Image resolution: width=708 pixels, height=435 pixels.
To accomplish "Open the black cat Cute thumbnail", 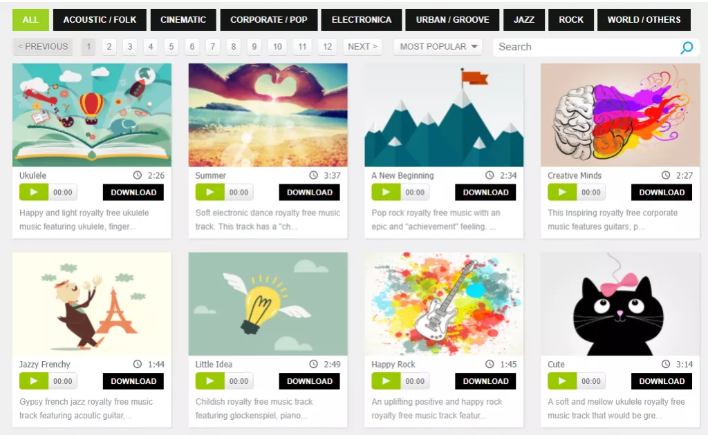I will pyautogui.click(x=620, y=304).
